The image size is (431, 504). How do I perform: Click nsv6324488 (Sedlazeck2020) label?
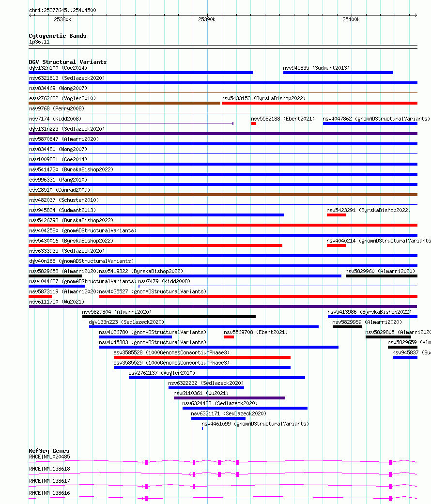click(x=220, y=403)
